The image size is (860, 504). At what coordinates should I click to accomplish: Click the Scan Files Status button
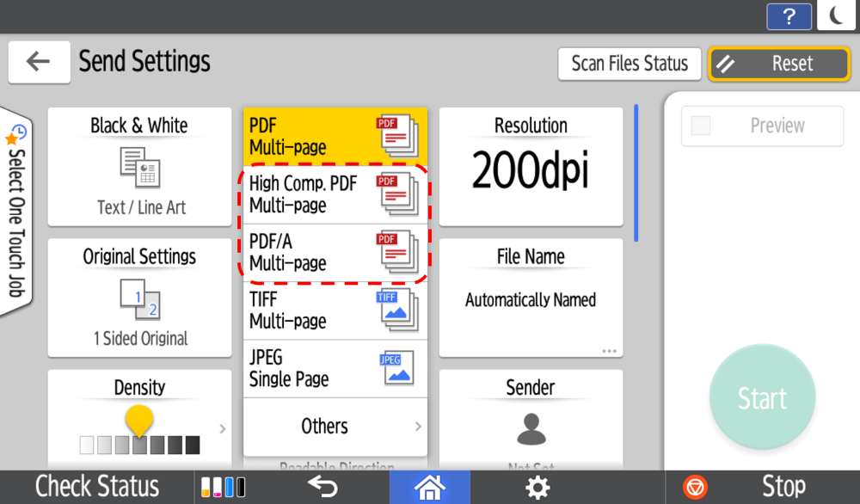630,64
